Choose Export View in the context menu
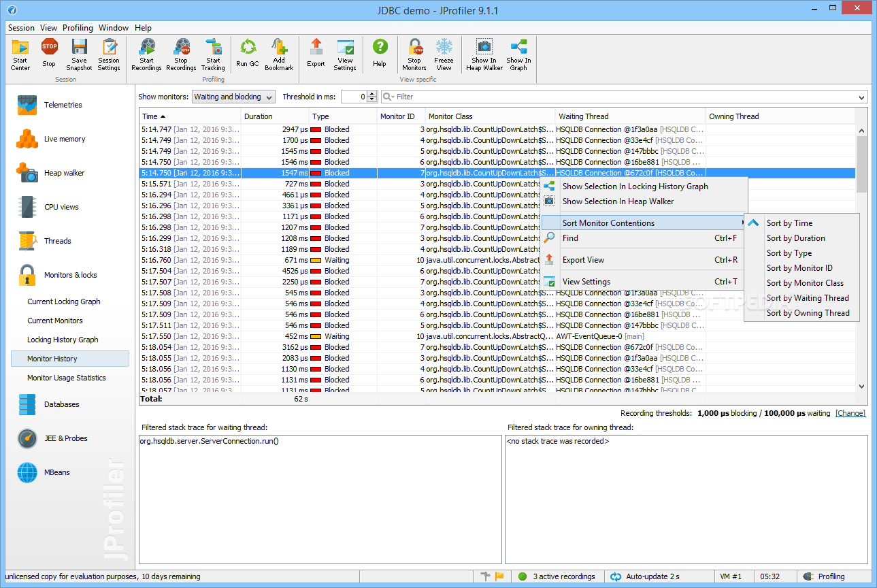The width and height of the screenshot is (877, 588). [643, 260]
